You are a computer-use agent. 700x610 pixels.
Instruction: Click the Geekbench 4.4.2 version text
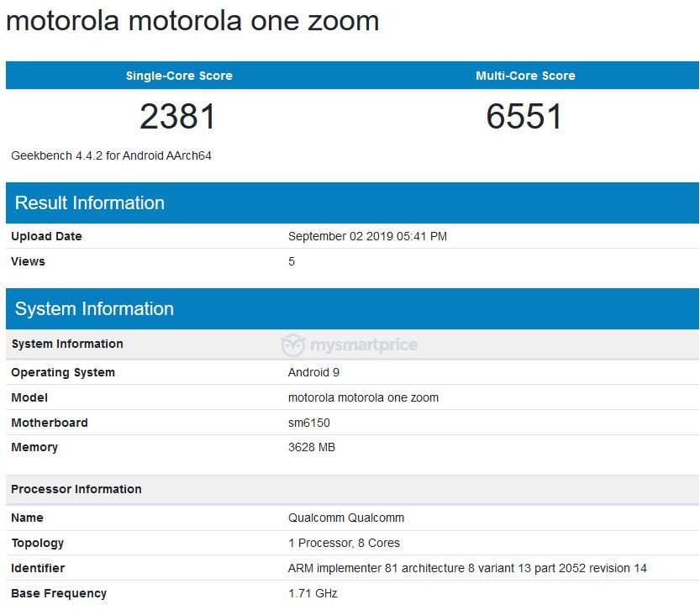(111, 155)
